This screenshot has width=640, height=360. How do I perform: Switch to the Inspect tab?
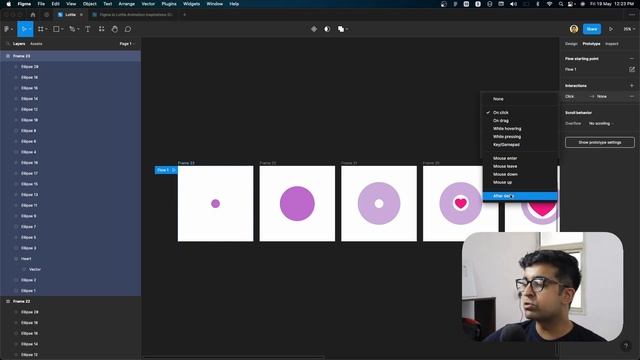click(x=611, y=44)
